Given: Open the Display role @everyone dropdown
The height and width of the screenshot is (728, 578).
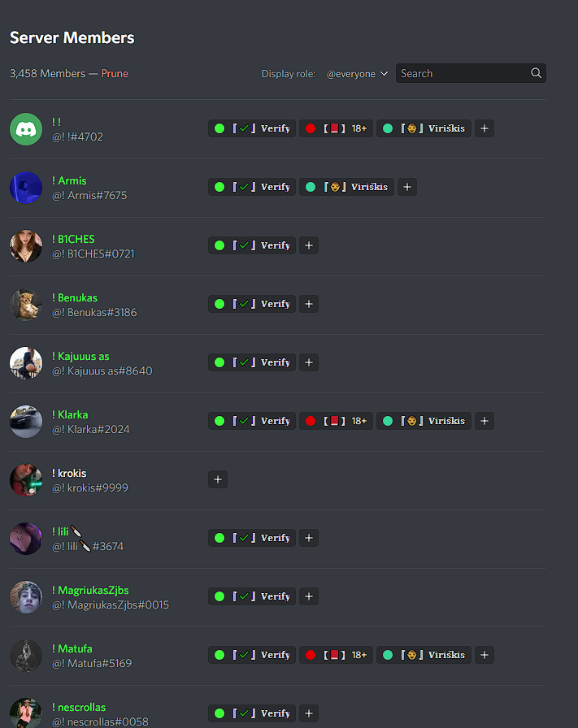Looking at the screenshot, I should click(357, 74).
